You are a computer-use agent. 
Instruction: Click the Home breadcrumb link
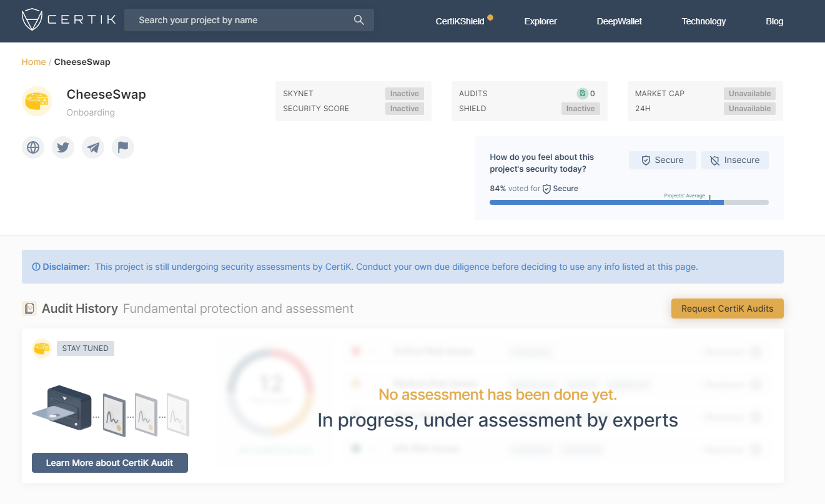(34, 62)
